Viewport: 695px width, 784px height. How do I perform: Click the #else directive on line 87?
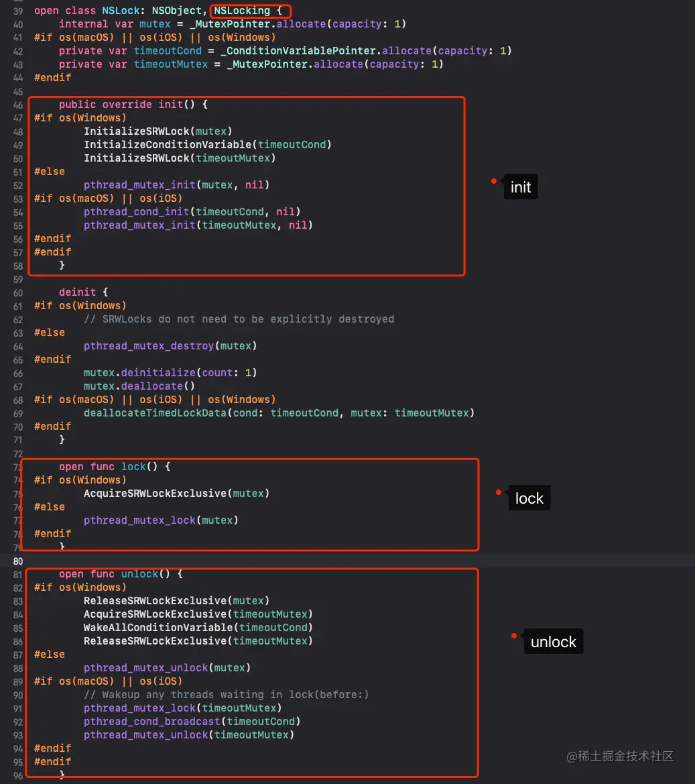tap(50, 655)
